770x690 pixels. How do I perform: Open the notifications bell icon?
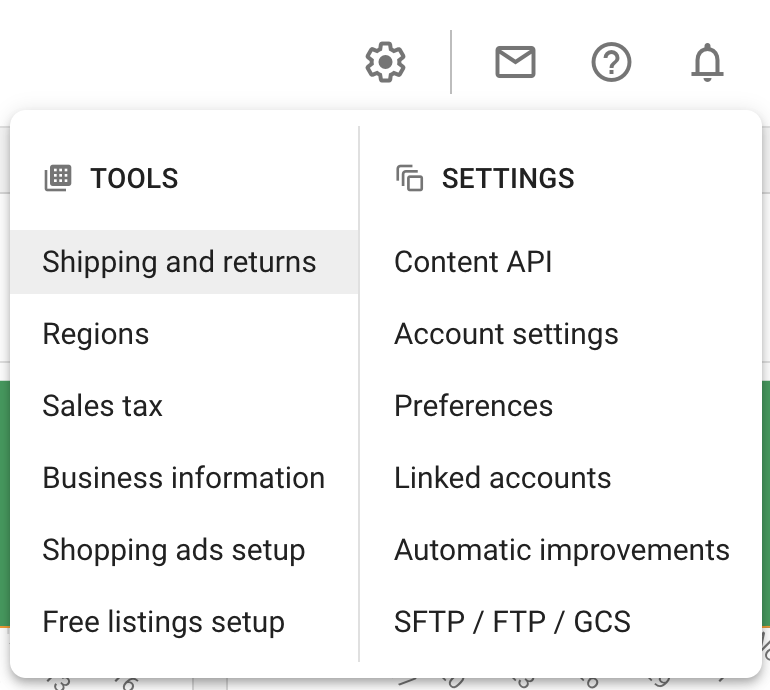click(x=707, y=62)
